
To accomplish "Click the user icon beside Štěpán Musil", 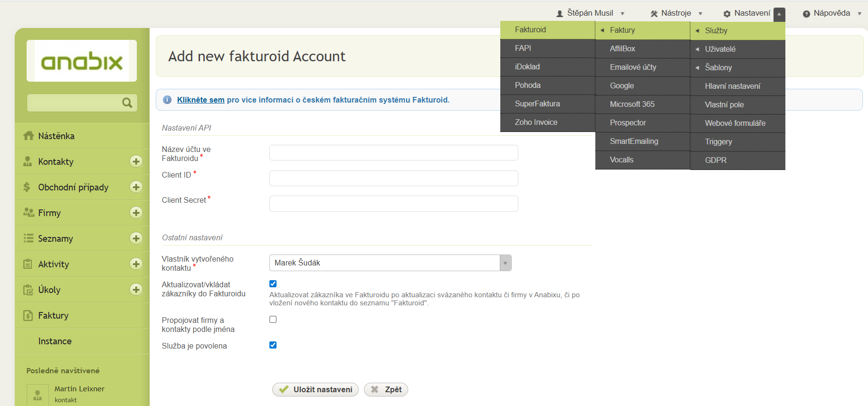I will coord(560,14).
